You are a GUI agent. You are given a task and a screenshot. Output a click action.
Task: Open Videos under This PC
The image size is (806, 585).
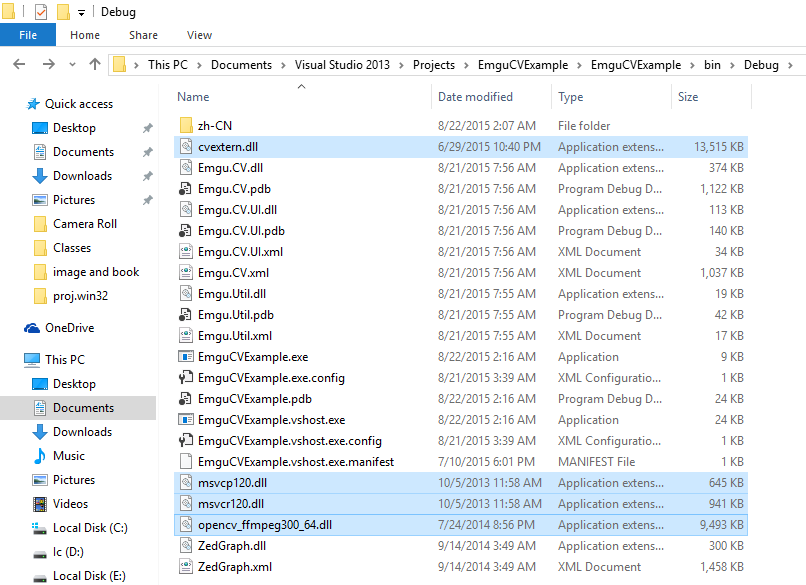point(70,504)
